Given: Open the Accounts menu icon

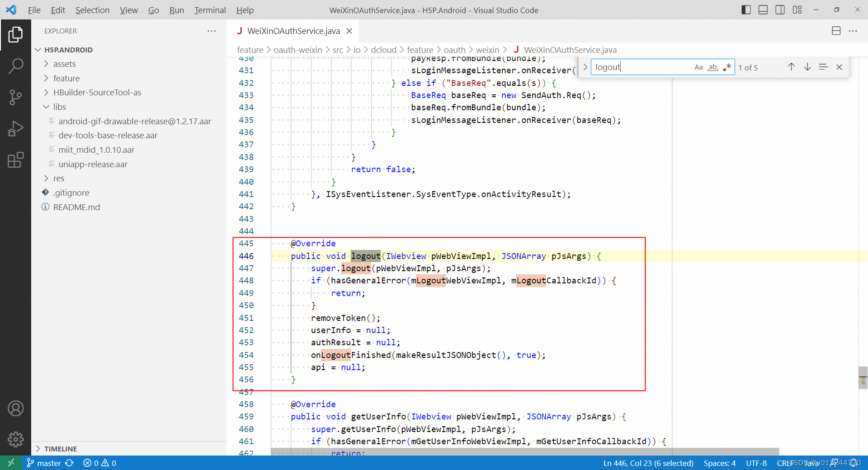Looking at the screenshot, I should point(15,409).
